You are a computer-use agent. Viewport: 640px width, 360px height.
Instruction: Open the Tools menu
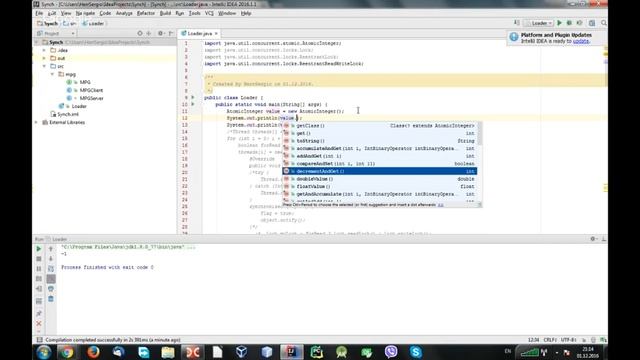[194, 13]
